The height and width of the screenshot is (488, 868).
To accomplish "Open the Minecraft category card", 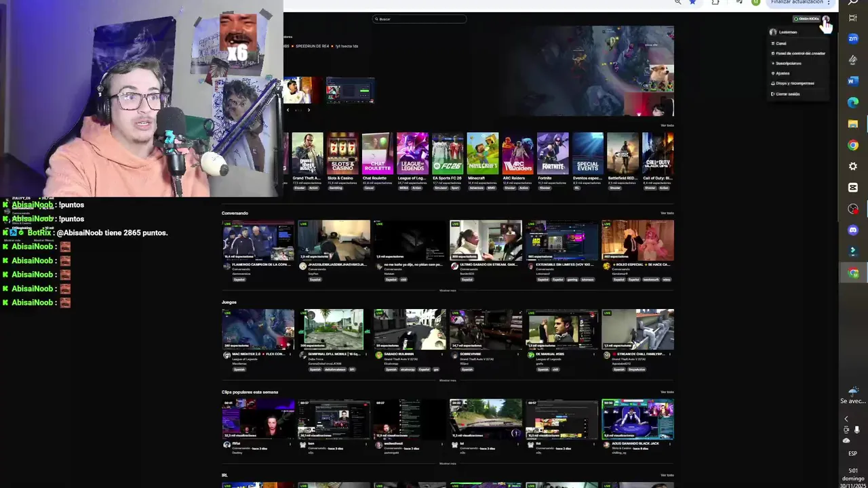I will click(x=483, y=154).
